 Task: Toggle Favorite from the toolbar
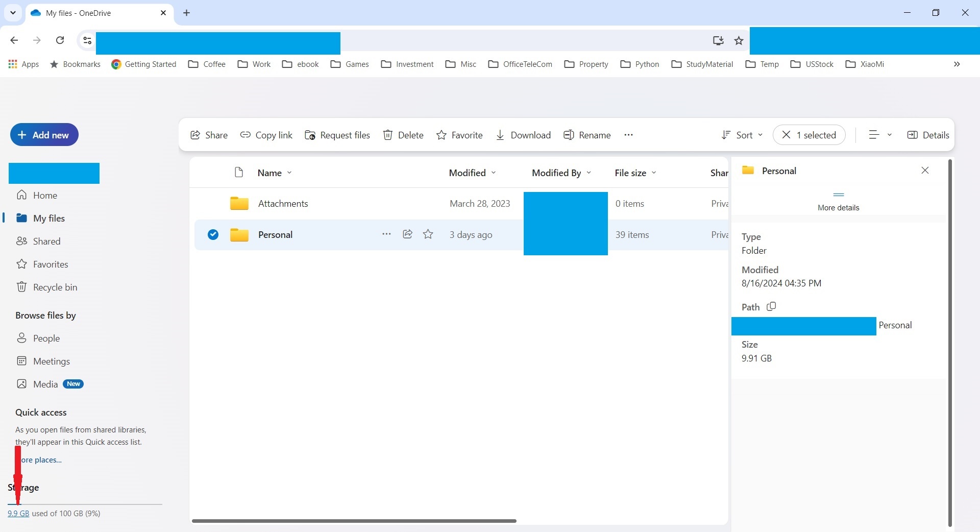(x=459, y=135)
